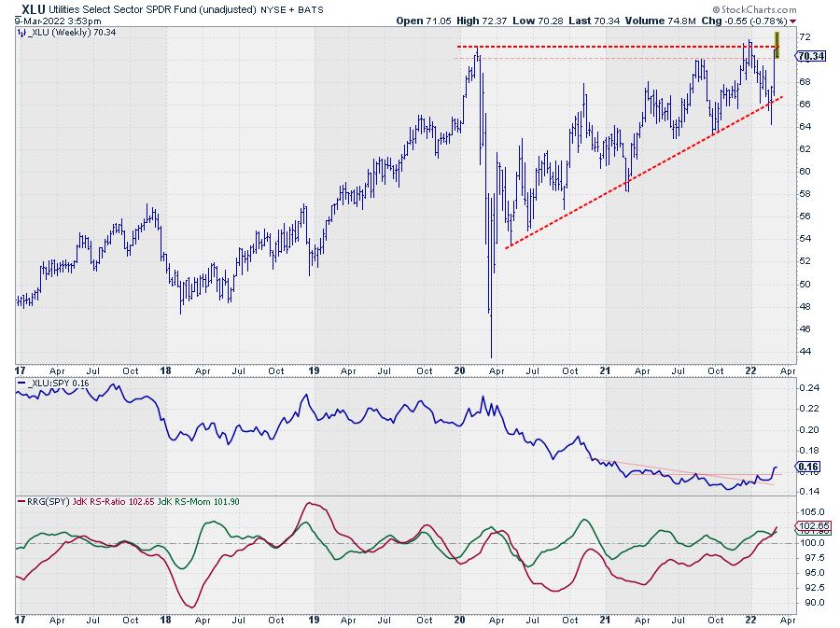
Task: Click the 90.0 axis label in RRG panel
Action: 812,603
